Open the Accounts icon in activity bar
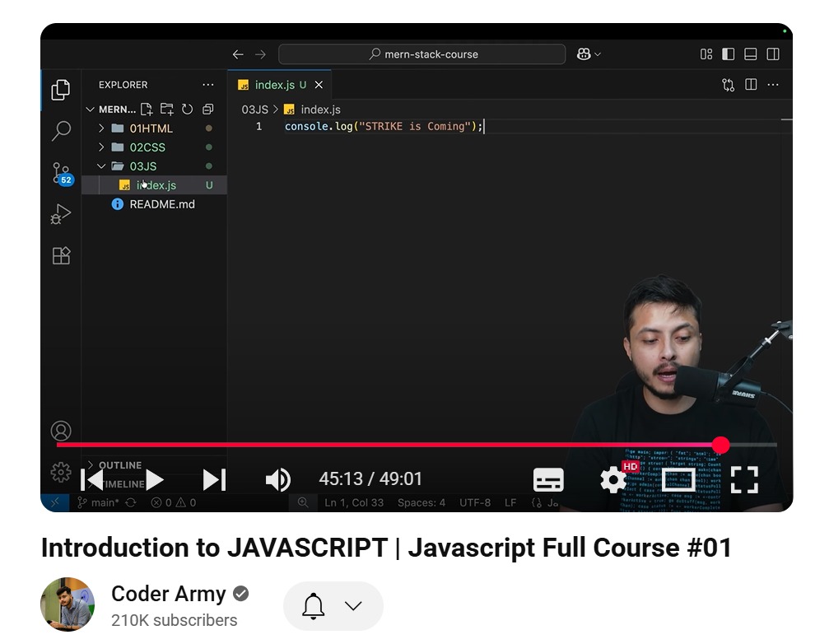Viewport: 829px width, 644px height. [61, 431]
